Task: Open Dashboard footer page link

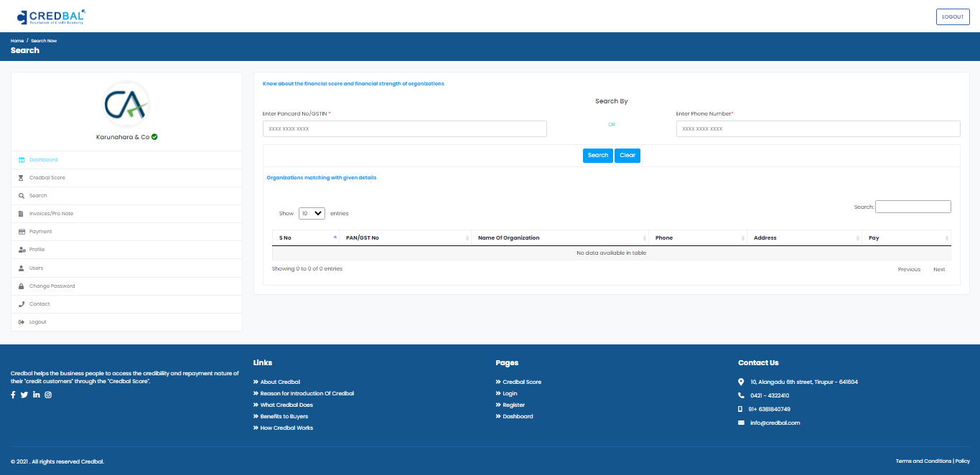Action: (x=518, y=416)
